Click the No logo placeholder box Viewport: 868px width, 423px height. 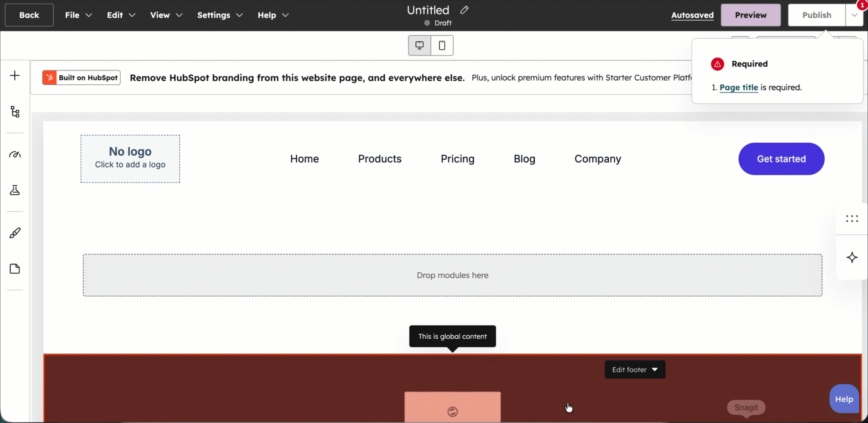(x=130, y=159)
